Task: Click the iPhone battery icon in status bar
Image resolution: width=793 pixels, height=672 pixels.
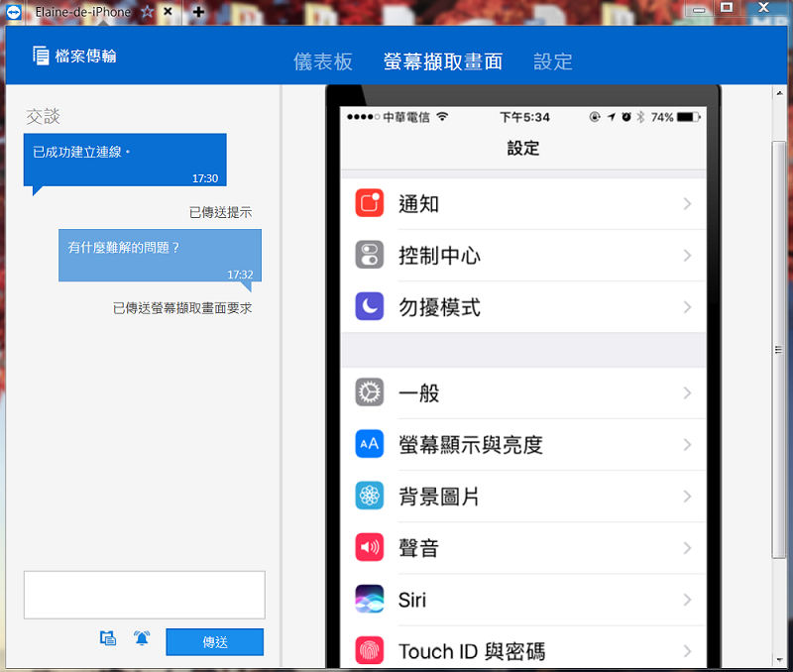Action: 689,117
